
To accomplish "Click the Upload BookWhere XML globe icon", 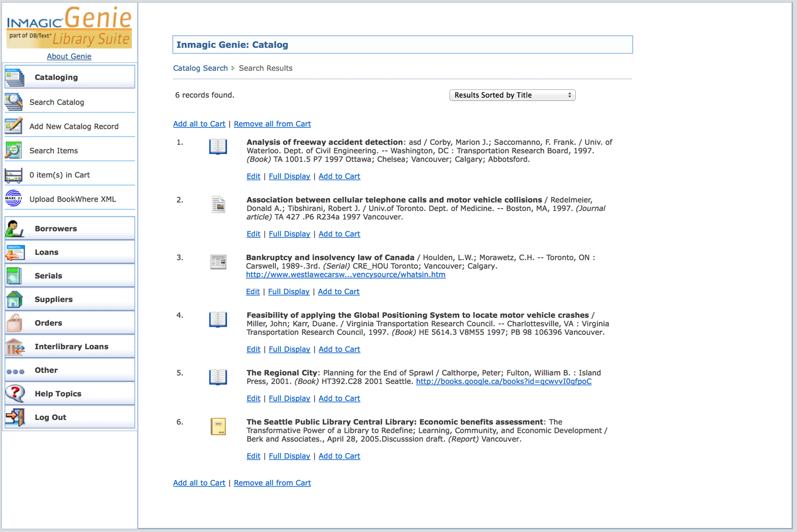I will point(13,199).
